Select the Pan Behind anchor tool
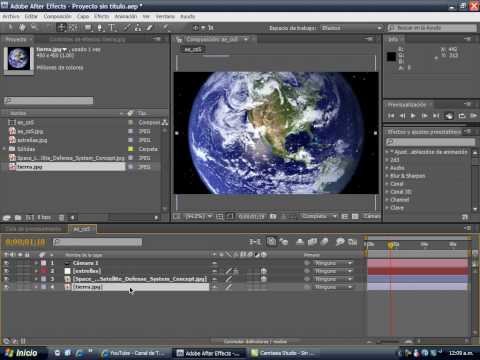This screenshot has height=360, width=480. [x=74, y=28]
